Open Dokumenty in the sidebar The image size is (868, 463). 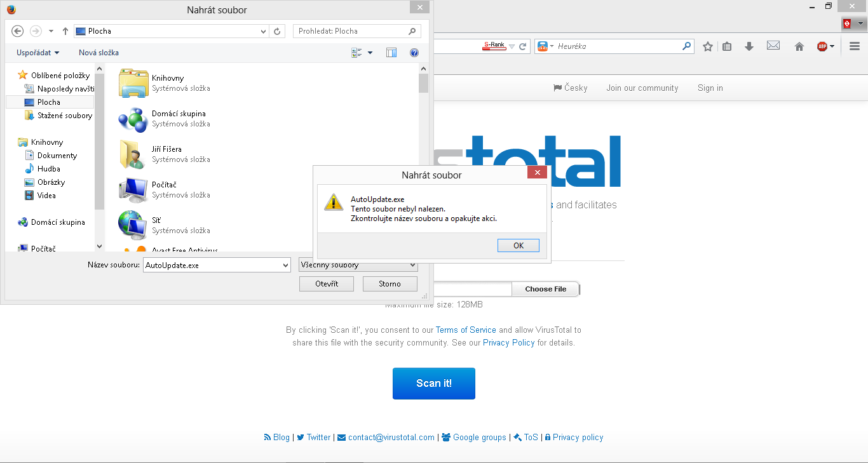(51, 156)
